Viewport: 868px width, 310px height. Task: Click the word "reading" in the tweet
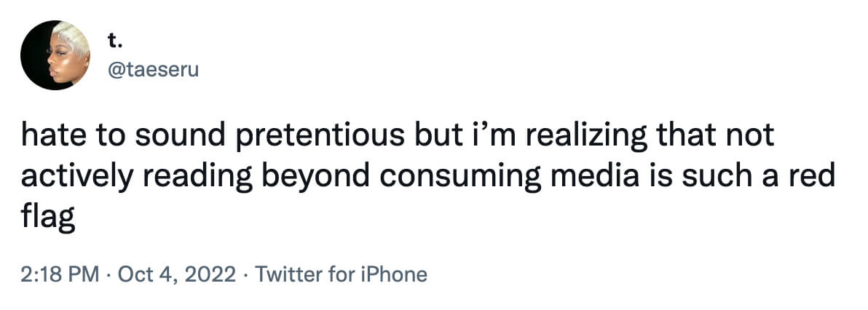click(191, 176)
